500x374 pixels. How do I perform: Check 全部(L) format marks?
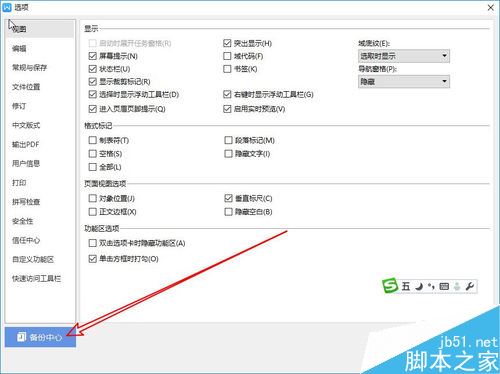pos(93,167)
